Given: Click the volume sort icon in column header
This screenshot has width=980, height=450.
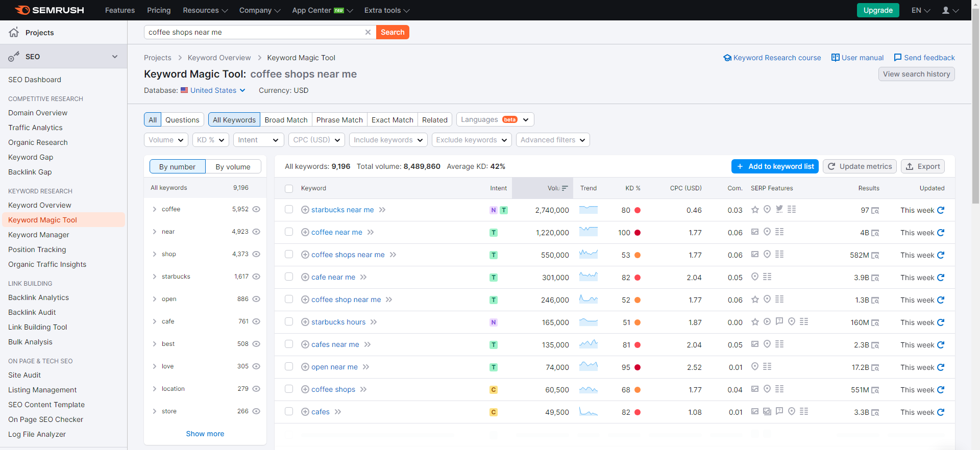Looking at the screenshot, I should pyautogui.click(x=565, y=188).
